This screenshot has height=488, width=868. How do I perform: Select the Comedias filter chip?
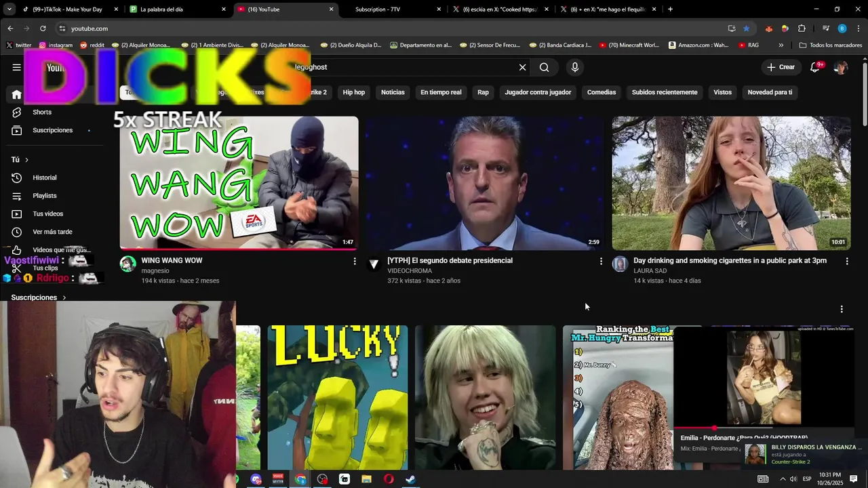(x=601, y=92)
